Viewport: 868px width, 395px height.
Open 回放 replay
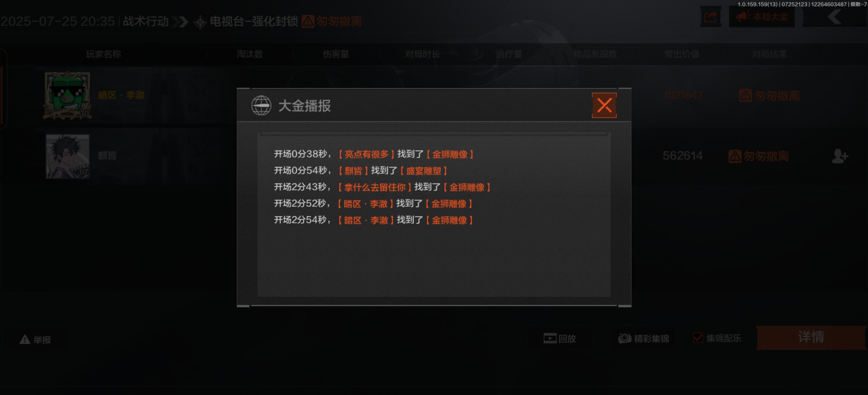(560, 338)
